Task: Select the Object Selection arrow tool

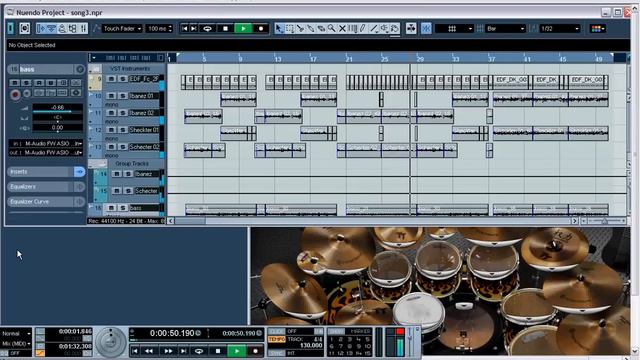Action: point(279,29)
